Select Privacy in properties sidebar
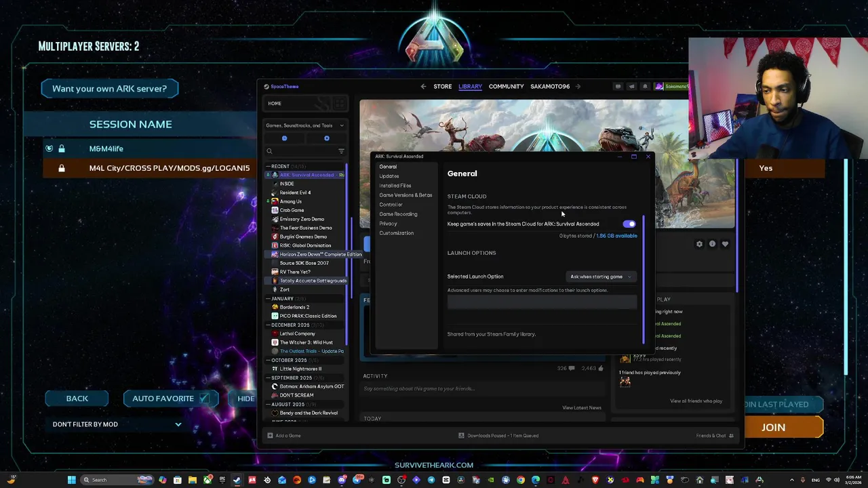868x488 pixels. [x=389, y=224]
